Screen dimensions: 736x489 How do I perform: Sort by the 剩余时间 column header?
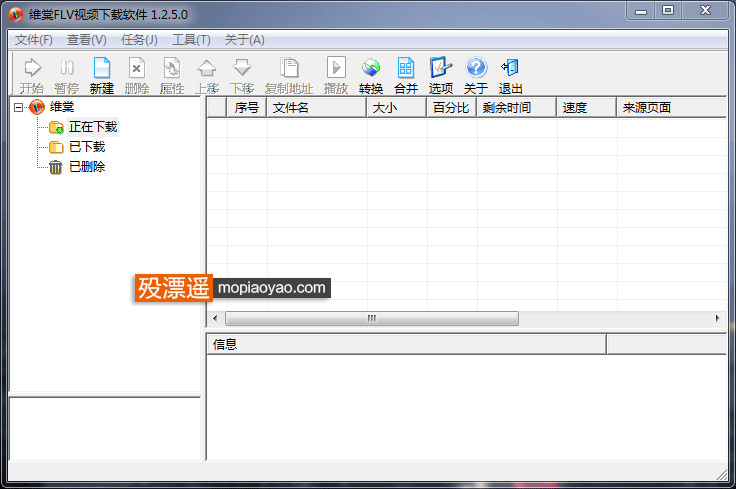click(x=517, y=107)
